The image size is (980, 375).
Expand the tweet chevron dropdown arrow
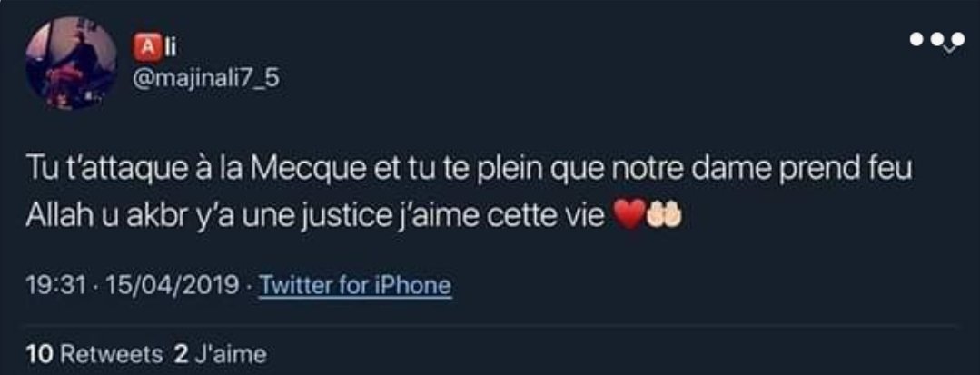pyautogui.click(x=950, y=47)
